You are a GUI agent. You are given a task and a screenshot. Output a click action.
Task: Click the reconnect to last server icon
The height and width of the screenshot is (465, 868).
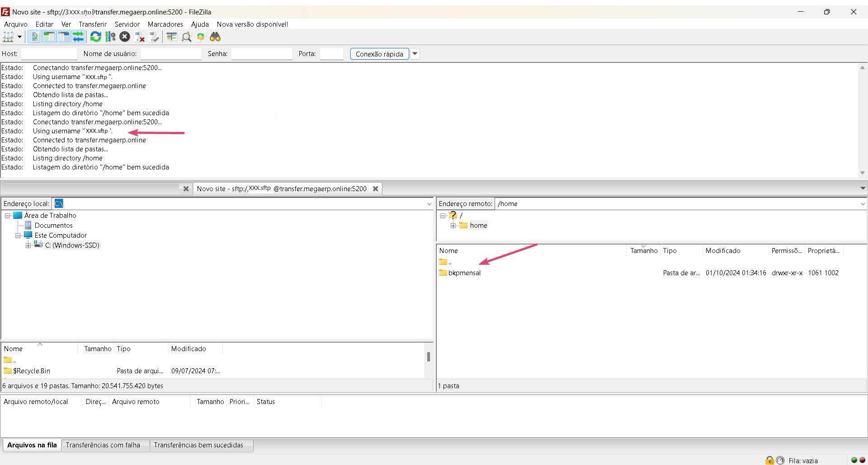click(x=154, y=37)
